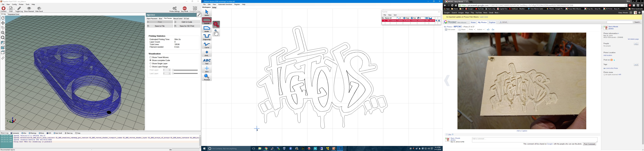Expand the Google bar More menu
644x151 pixels.
[x=497, y=13]
